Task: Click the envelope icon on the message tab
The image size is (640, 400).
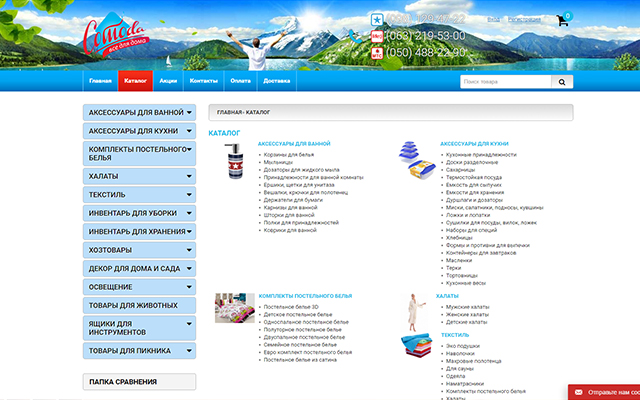Action: (x=578, y=392)
